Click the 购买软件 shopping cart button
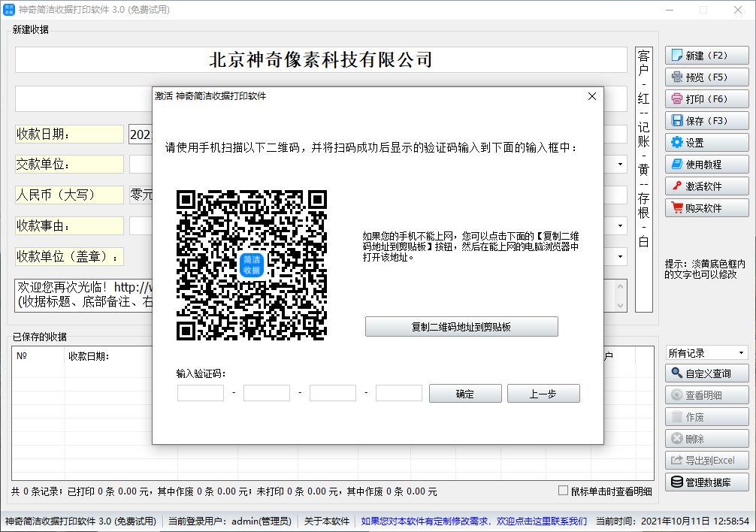The height and width of the screenshot is (532, 756). (707, 208)
